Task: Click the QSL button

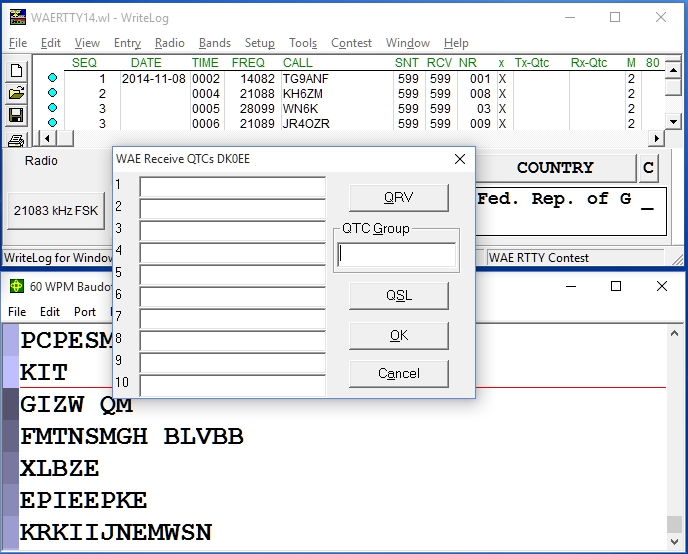Action: click(x=399, y=296)
